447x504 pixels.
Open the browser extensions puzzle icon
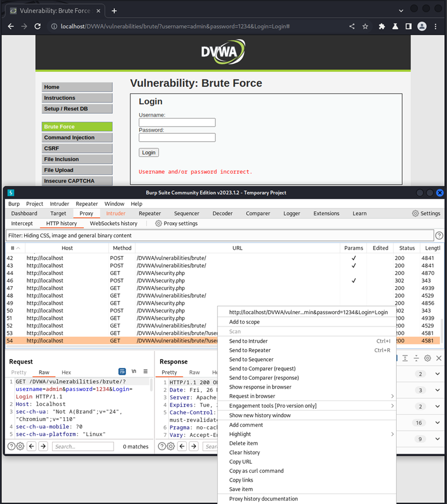382,26
